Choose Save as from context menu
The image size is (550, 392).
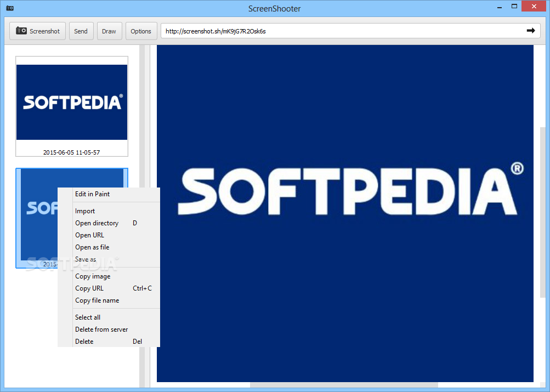tap(109, 259)
